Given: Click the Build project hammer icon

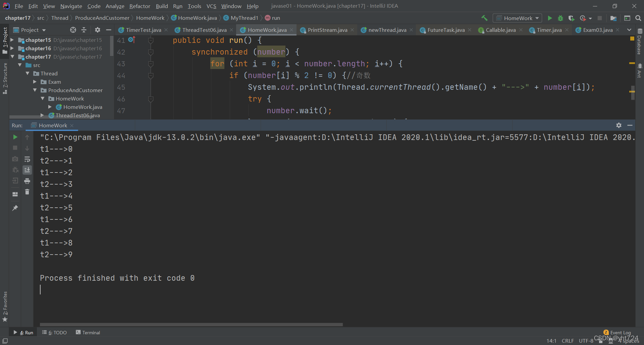Looking at the screenshot, I should click(x=484, y=18).
